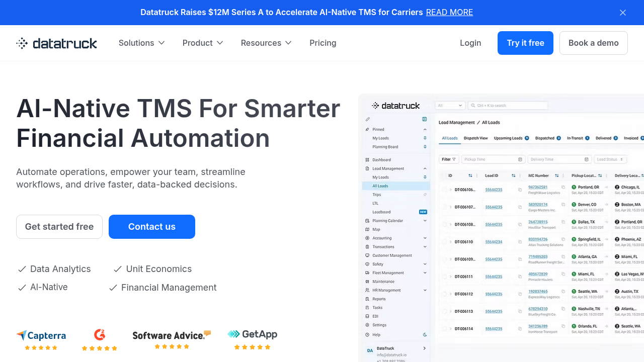Open the All dropdown beside the search
The image size is (644, 362).
click(450, 106)
